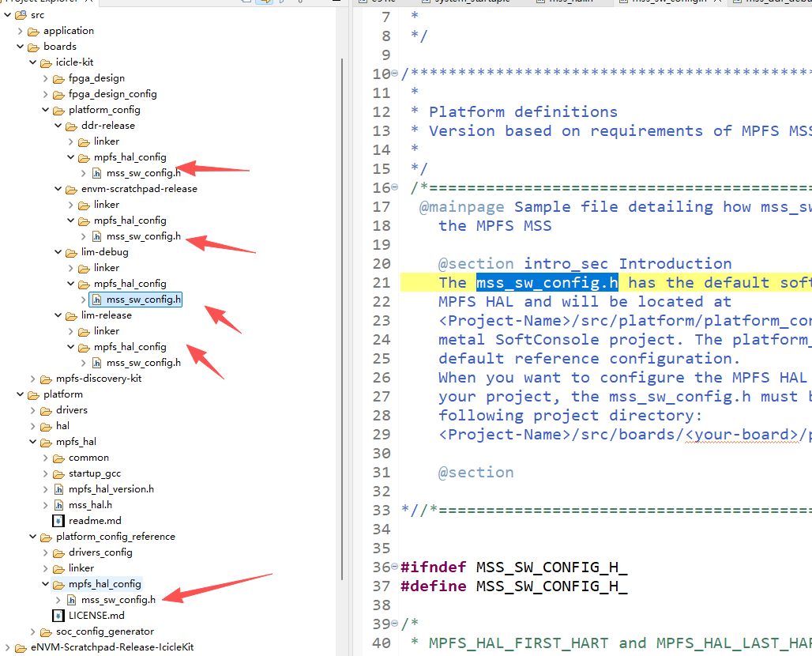Viewport: 812px width, 656px height.
Task: Expand linker folder under platform_config_reference
Action: [45, 568]
